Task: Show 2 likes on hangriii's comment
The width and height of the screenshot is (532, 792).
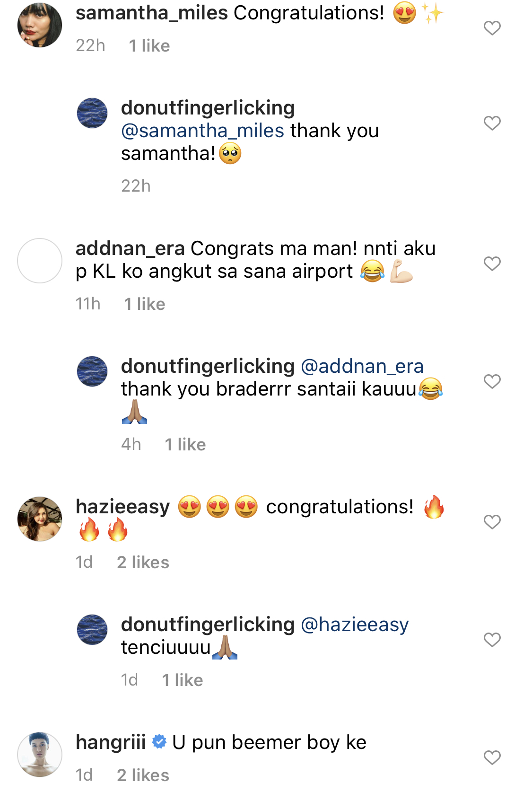Action: click(143, 775)
